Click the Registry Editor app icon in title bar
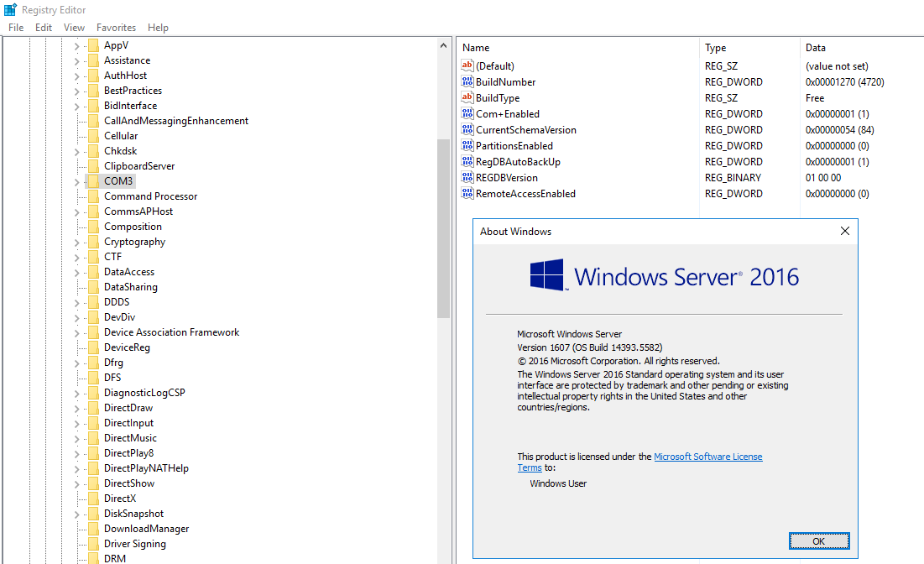The height and width of the screenshot is (564, 924). coord(11,9)
